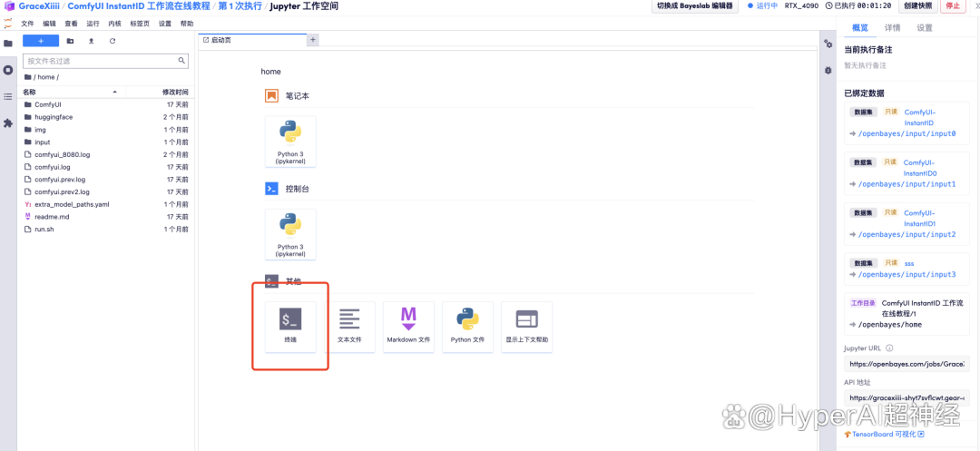Viewport: 980px width, 451px height.
Task: Click the Jupyter URL field
Action: pyautogui.click(x=906, y=364)
